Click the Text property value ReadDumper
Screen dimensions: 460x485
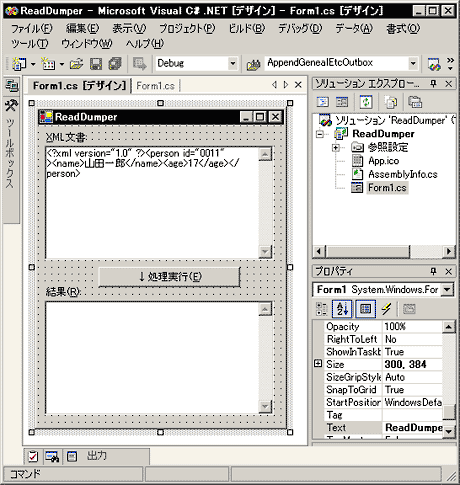413,428
